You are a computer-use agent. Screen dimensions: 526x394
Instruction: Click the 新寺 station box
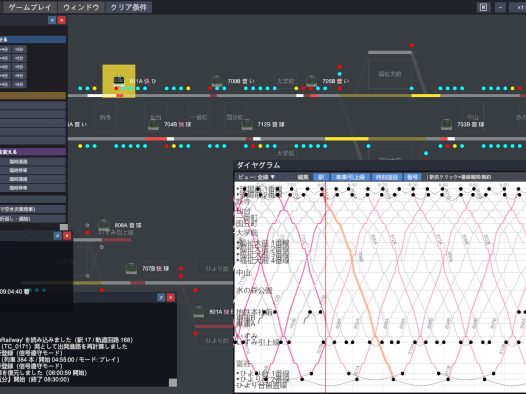(105, 117)
